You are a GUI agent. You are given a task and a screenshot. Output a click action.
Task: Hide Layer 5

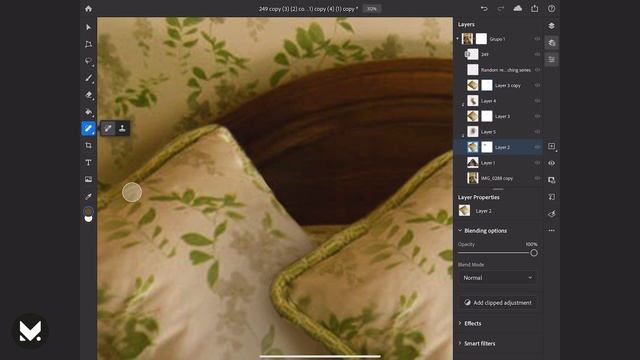(x=537, y=132)
